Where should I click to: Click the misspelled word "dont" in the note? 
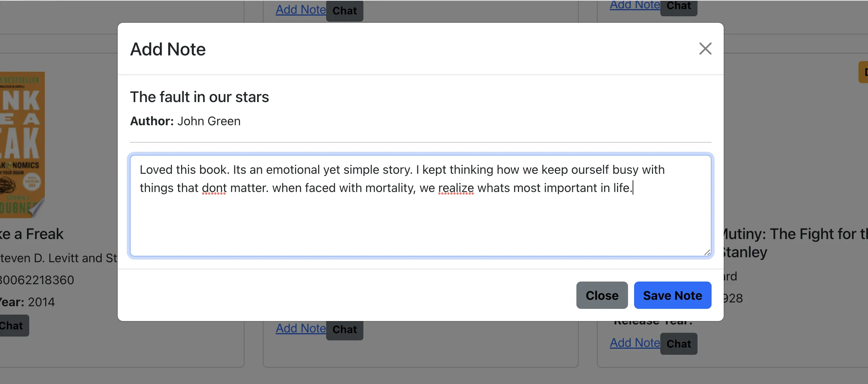click(x=214, y=188)
